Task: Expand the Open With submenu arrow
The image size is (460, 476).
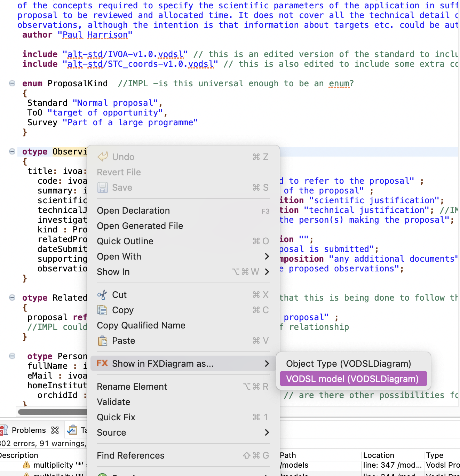Action: 267,256
